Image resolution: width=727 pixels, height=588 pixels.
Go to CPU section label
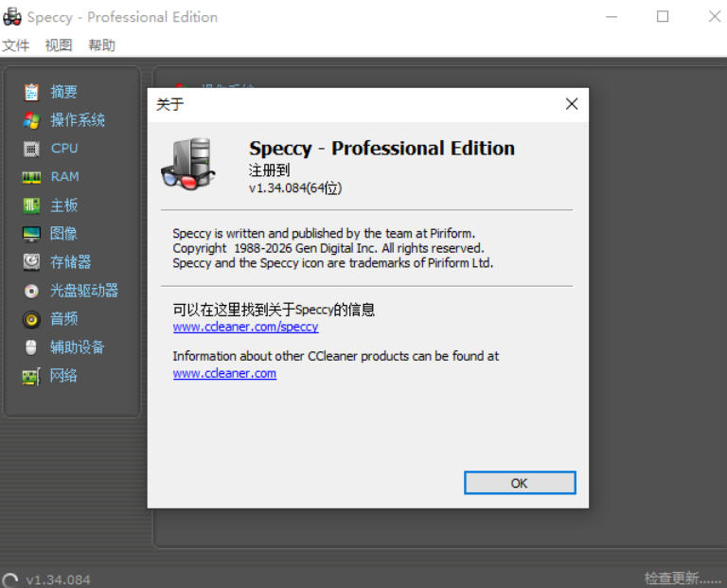(x=64, y=149)
